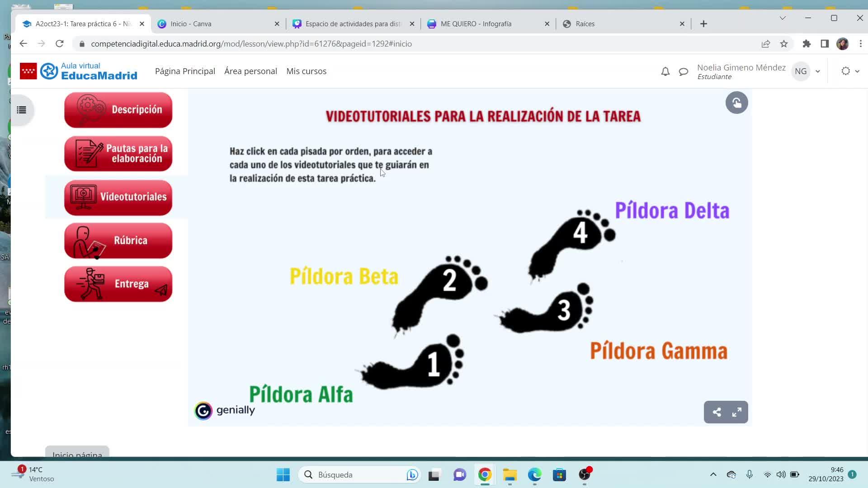868x488 pixels.
Task: Bookmark this page with the star icon
Action: (x=784, y=44)
